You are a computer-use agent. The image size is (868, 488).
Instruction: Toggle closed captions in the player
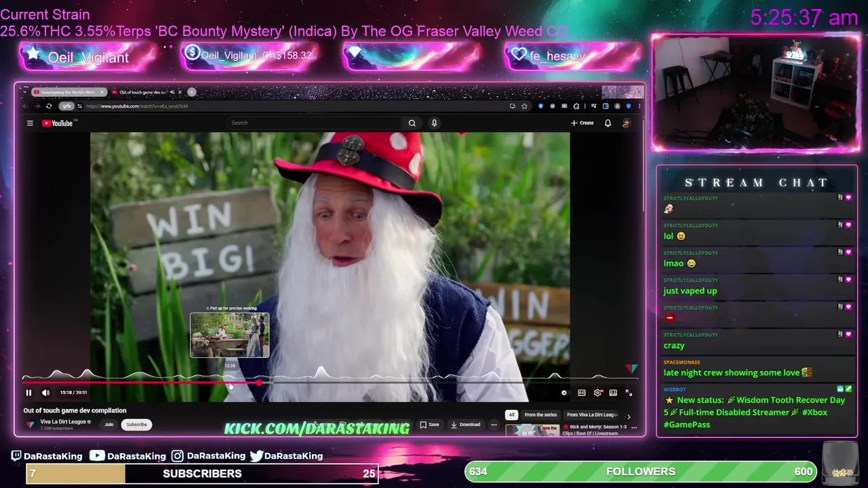point(582,392)
